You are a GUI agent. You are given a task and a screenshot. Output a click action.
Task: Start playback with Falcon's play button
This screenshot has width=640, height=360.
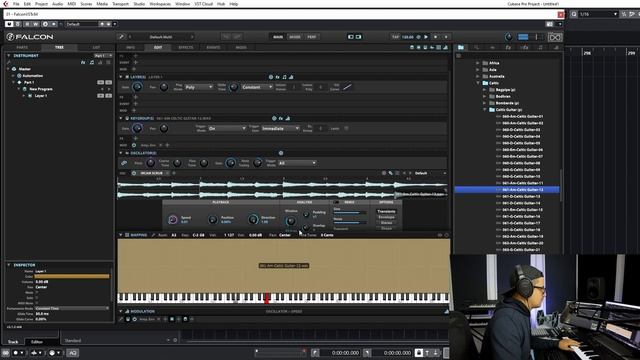pyautogui.click(x=426, y=37)
